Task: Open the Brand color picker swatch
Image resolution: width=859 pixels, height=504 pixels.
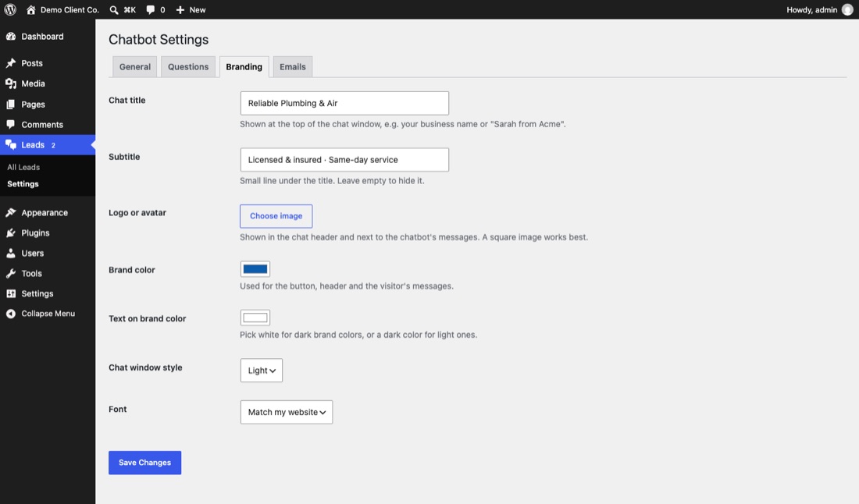Action: click(255, 268)
